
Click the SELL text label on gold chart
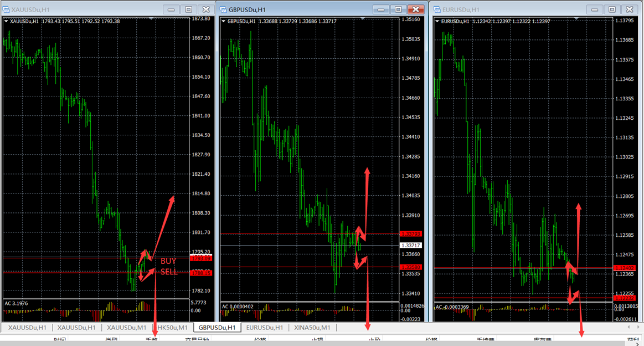click(x=169, y=272)
